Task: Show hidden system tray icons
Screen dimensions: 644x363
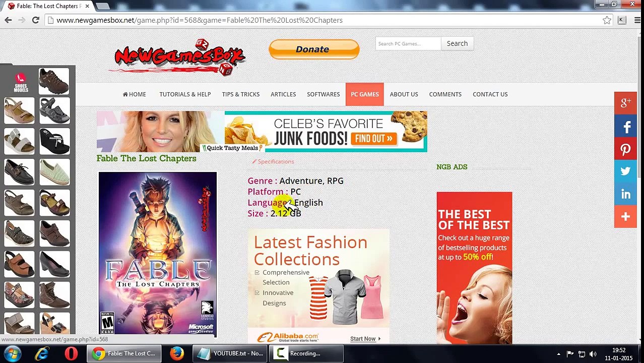Action: click(x=558, y=354)
